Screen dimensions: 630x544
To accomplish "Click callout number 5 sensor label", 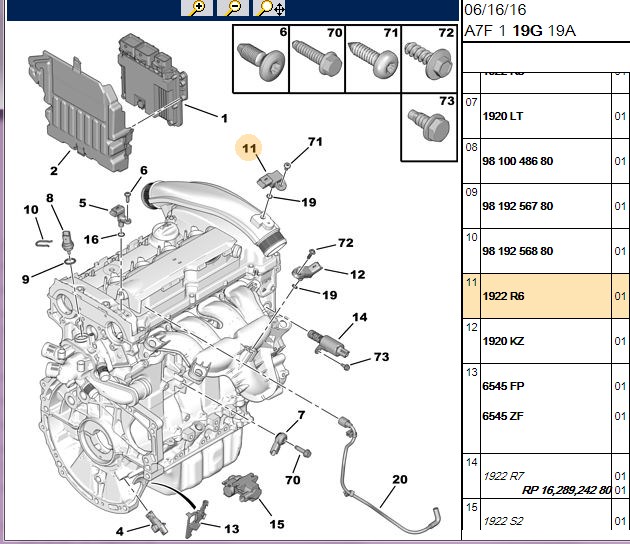I will point(83,203).
